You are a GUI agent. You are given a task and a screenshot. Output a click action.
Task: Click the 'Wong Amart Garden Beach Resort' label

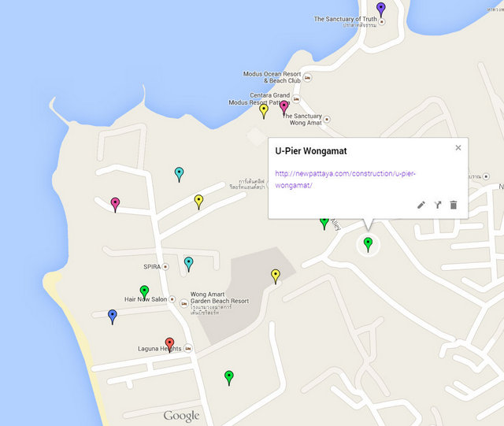tap(220, 298)
